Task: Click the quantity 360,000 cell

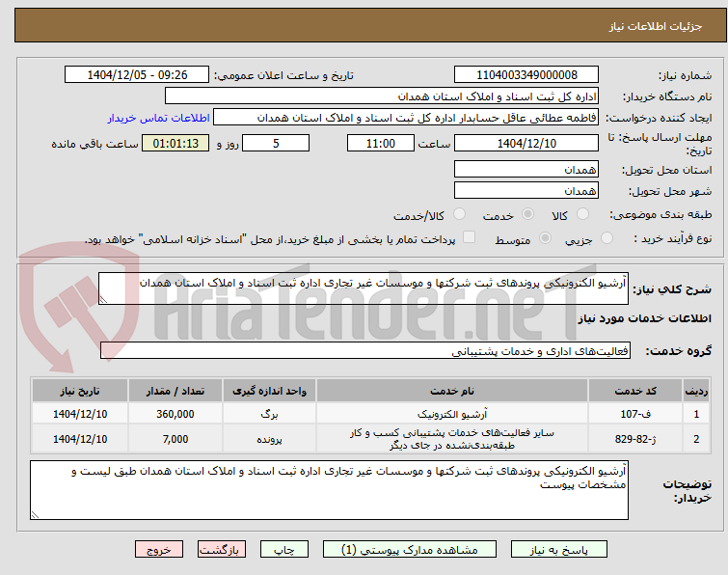Action: (x=175, y=414)
